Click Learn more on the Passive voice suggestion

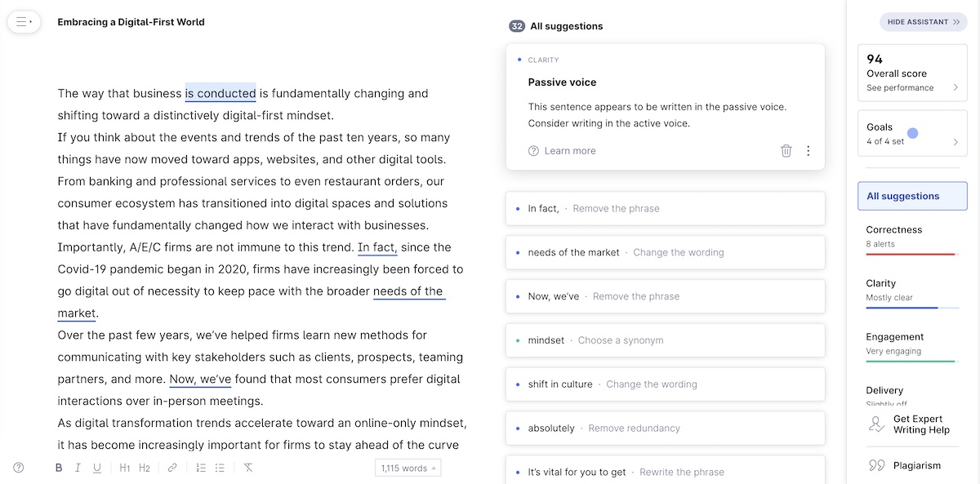point(570,150)
